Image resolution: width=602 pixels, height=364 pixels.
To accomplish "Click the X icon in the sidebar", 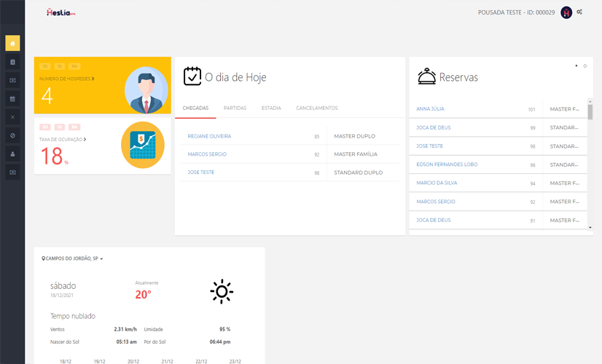I will (x=12, y=116).
